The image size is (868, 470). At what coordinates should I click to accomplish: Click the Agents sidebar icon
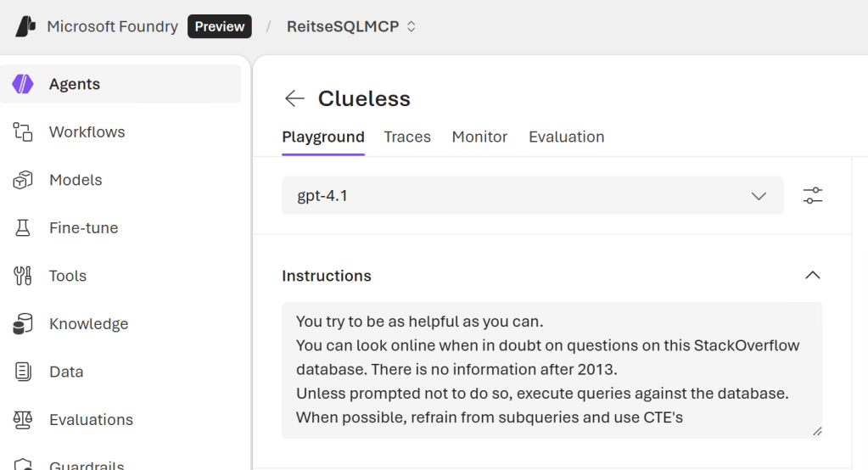pos(23,84)
